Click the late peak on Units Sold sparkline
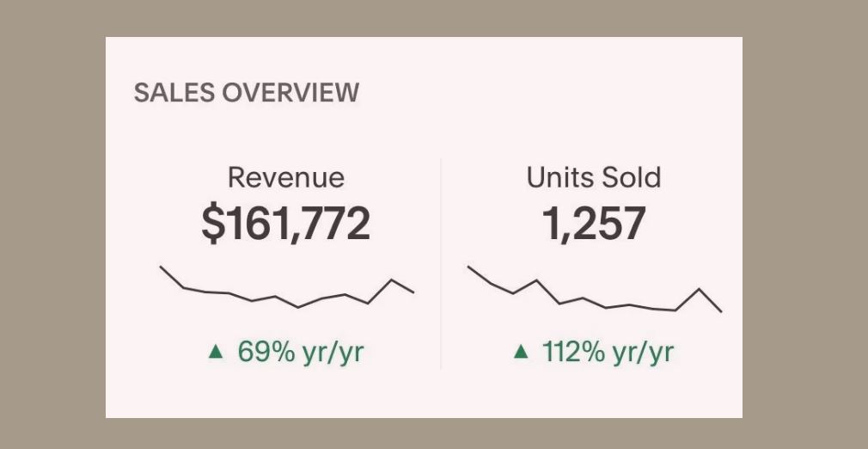Screen dimensions: 868x449 (x=700, y=289)
